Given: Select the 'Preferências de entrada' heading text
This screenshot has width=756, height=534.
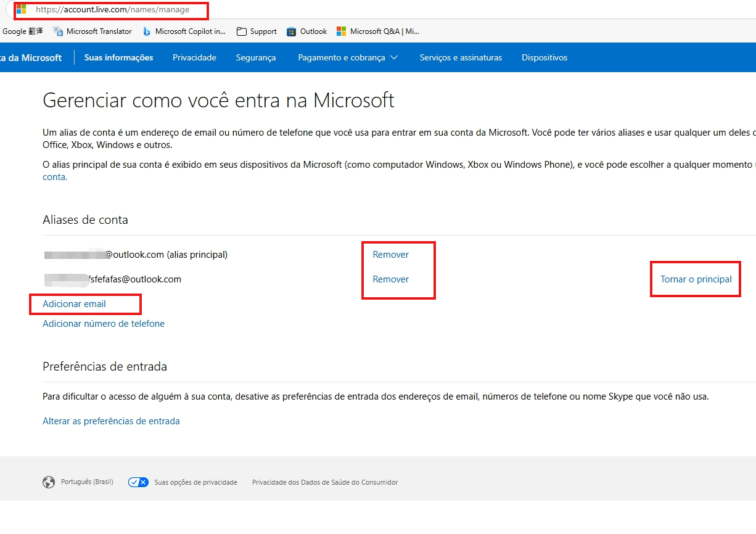Looking at the screenshot, I should coord(105,366).
